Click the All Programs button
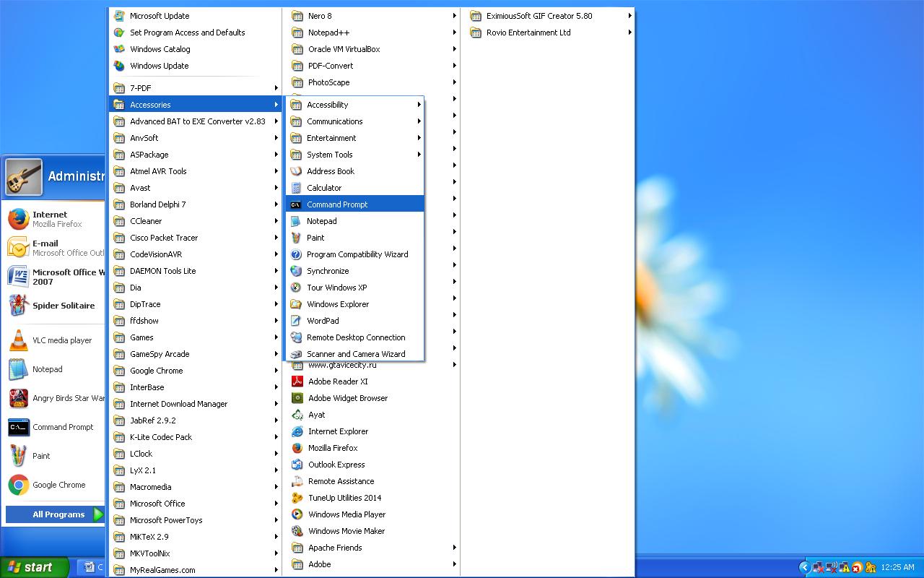The image size is (924, 578). pyautogui.click(x=56, y=514)
